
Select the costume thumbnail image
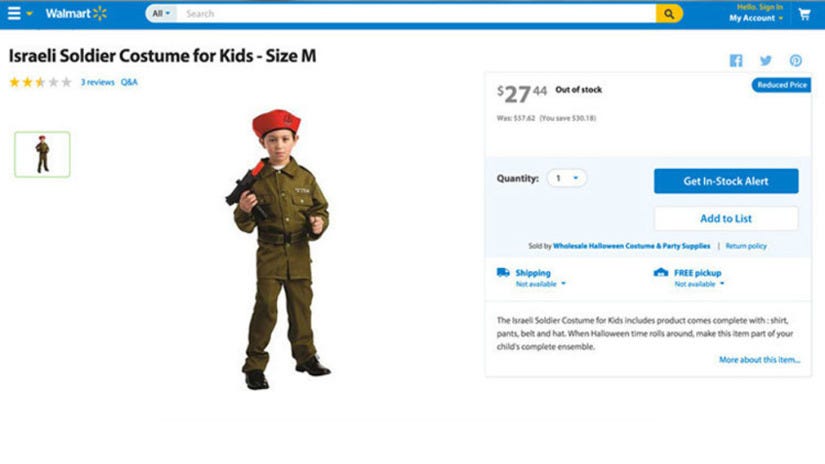click(x=42, y=154)
